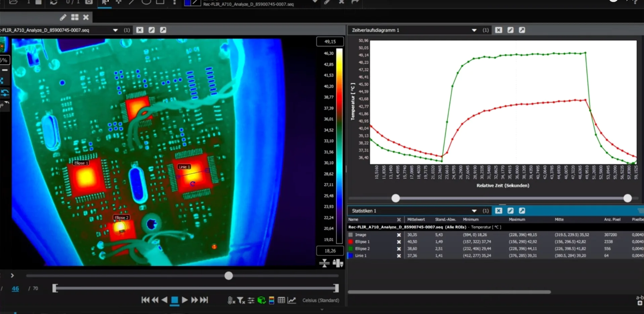Pop out the thermal image panel
Image resolution: width=644 pixels, height=314 pixels.
pos(163,30)
